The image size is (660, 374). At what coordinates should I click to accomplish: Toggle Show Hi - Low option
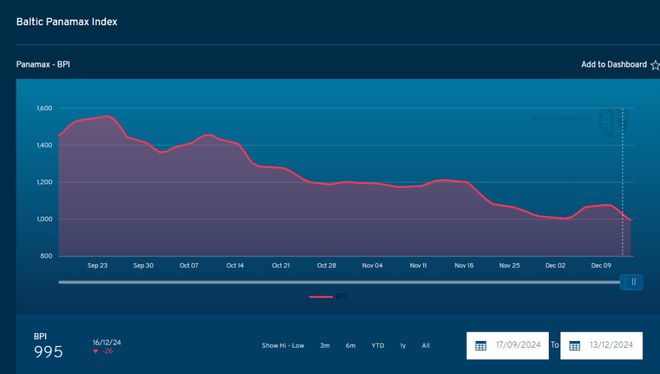[283, 345]
